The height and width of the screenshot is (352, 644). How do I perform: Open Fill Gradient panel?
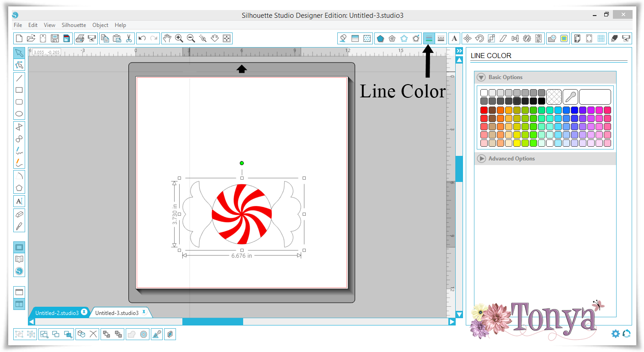(x=355, y=38)
